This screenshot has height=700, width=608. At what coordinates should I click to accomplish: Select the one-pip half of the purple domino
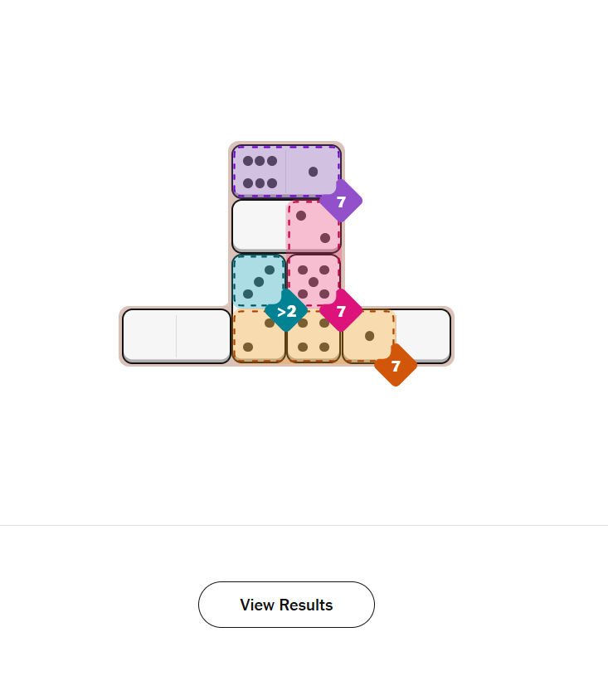(313, 172)
